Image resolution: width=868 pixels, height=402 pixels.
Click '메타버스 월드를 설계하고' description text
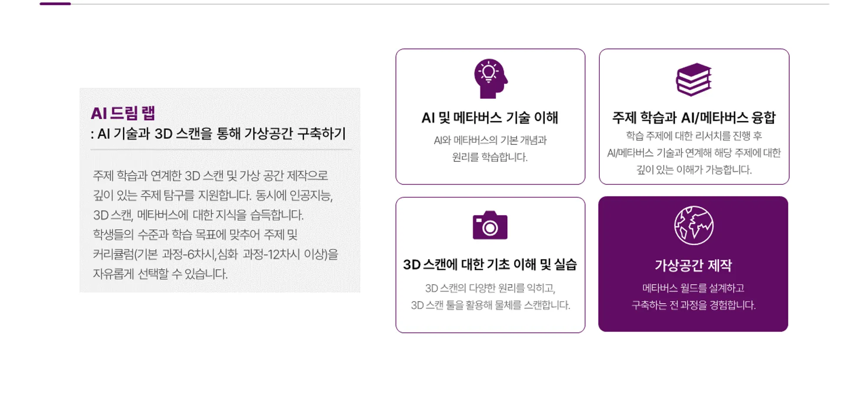[x=693, y=288]
